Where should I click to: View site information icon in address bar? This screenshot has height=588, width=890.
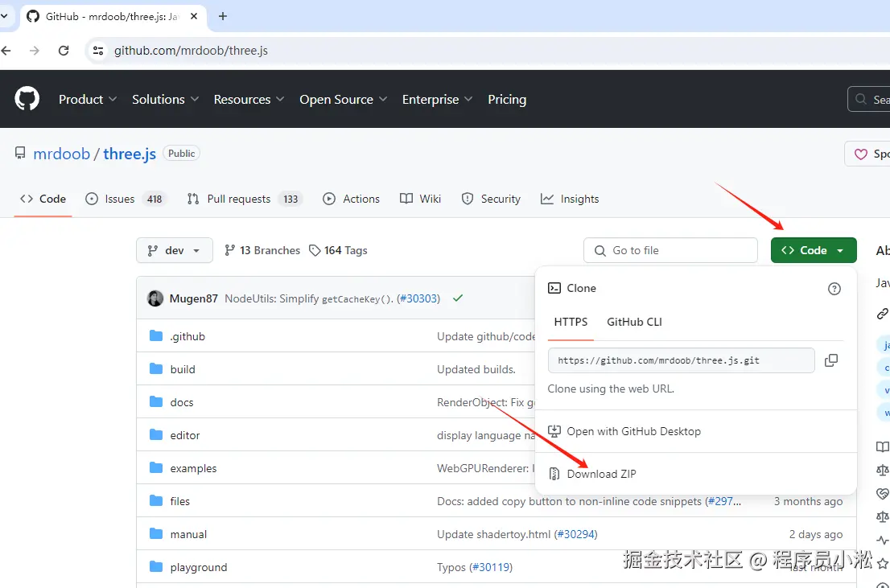98,51
